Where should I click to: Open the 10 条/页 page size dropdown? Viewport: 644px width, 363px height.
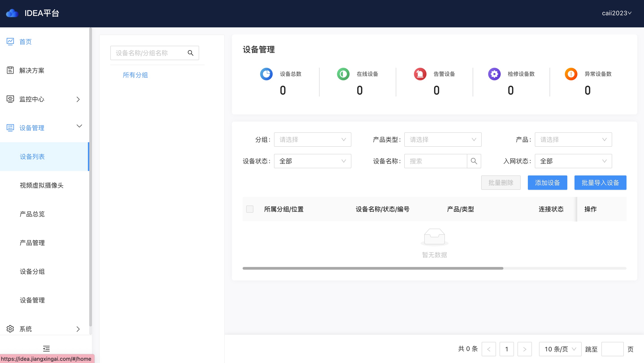[560, 349]
